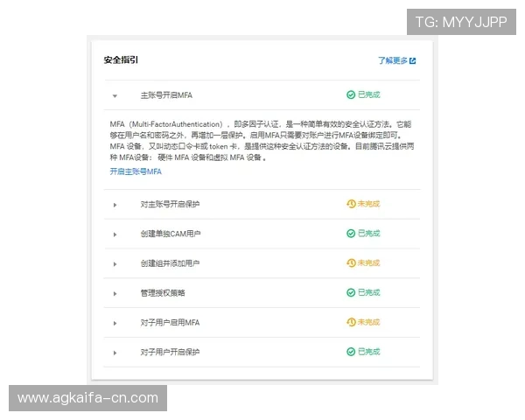Click the green check icon for 对子用户开启保护

coord(351,352)
